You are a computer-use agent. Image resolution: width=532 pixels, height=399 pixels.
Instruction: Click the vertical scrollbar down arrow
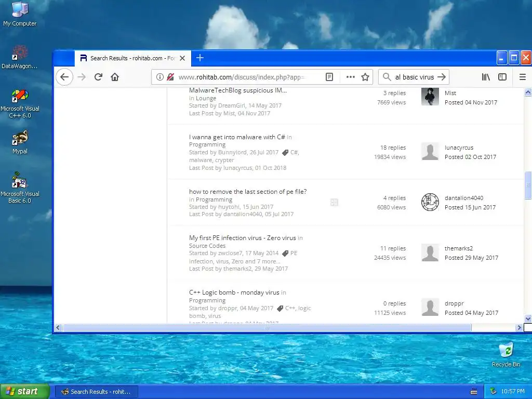point(528,318)
